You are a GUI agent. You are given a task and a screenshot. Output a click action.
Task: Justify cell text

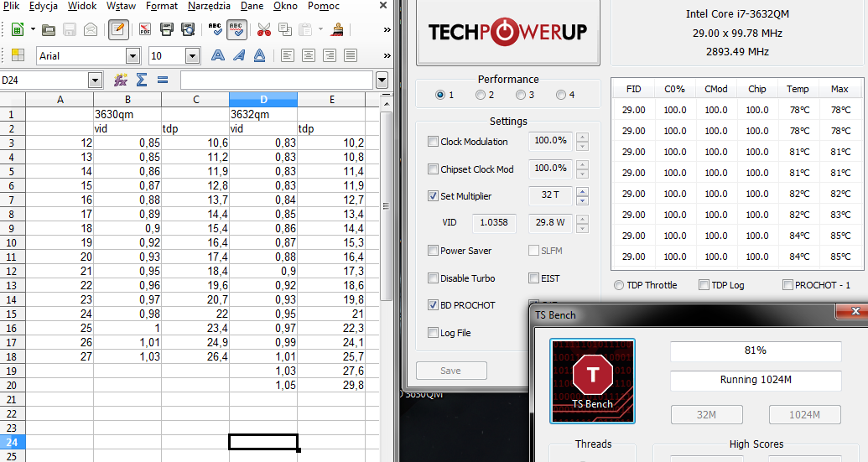tap(351, 55)
